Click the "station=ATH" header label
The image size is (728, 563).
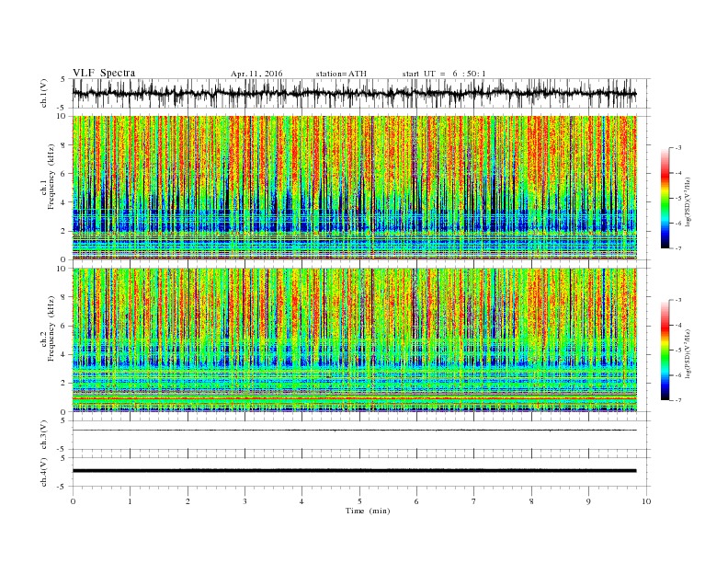click(341, 74)
